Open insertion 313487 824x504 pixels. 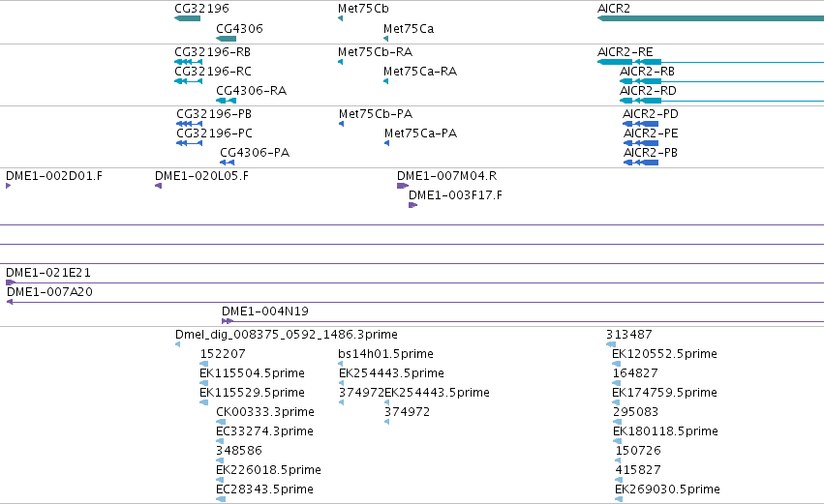pos(629,335)
